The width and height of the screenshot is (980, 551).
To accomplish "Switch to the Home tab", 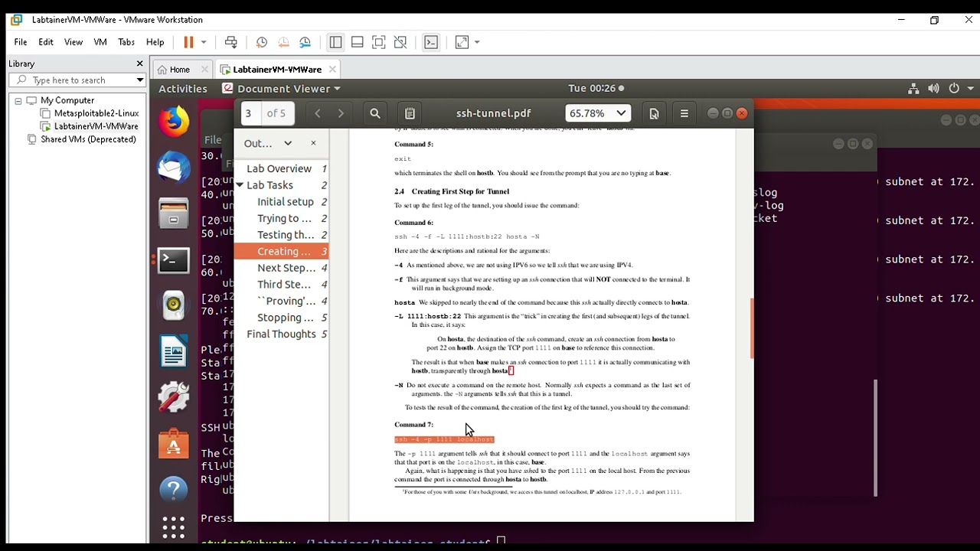I will pos(179,70).
